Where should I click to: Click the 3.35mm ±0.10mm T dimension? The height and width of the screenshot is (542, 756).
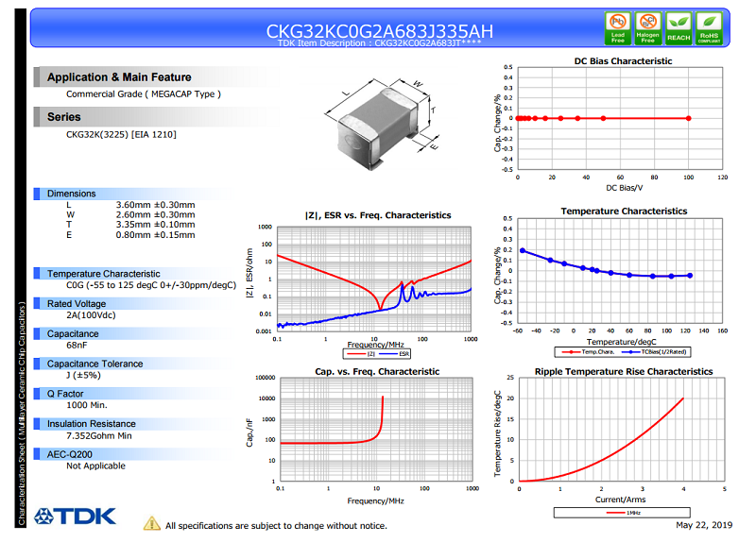(155, 225)
